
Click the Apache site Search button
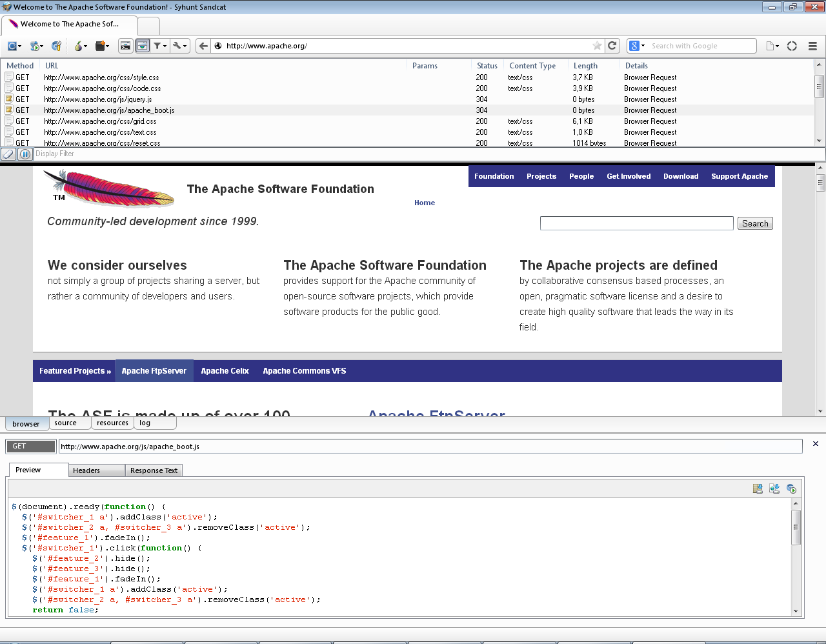click(755, 223)
